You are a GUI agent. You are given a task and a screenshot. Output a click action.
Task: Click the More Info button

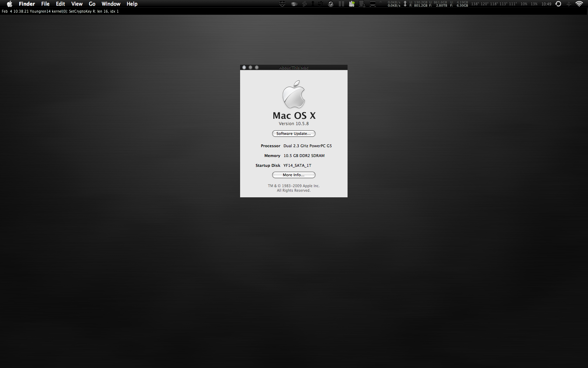(294, 175)
